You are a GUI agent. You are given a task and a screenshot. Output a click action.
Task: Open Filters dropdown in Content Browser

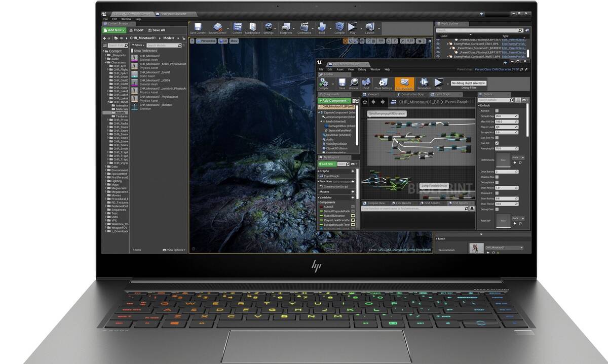coord(139,45)
